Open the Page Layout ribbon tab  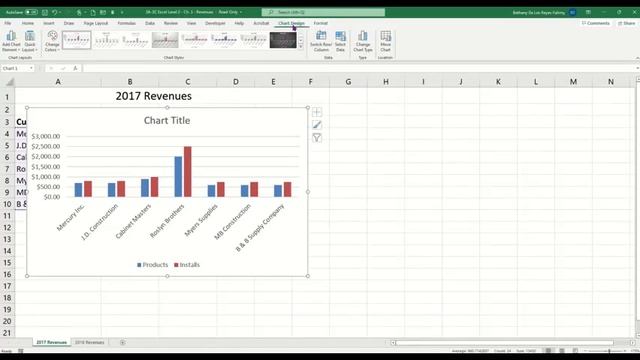[x=96, y=23]
